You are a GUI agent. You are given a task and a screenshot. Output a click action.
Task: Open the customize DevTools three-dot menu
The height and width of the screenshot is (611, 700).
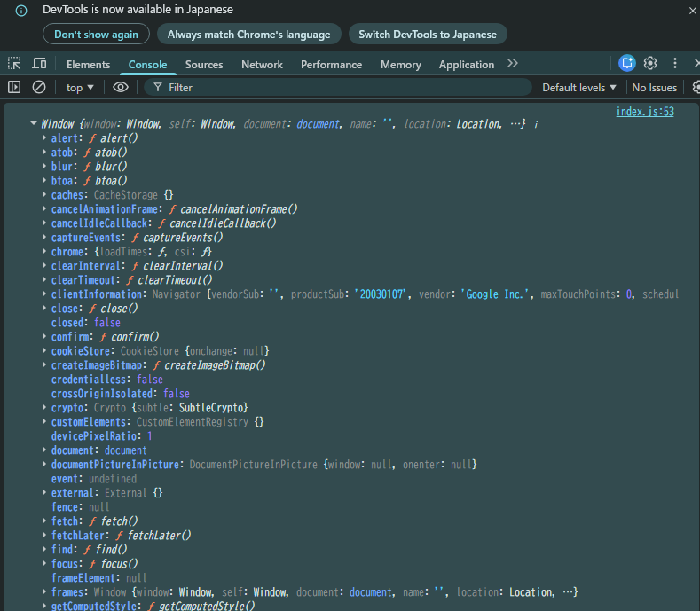click(x=675, y=63)
